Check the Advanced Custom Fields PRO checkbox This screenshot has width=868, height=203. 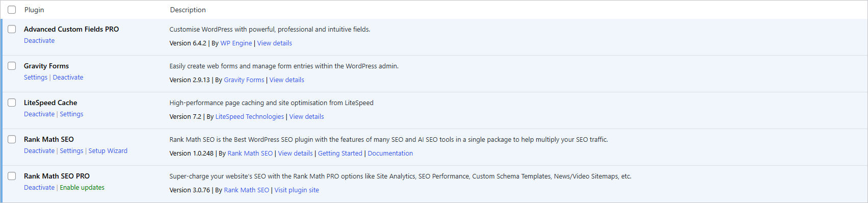click(12, 29)
